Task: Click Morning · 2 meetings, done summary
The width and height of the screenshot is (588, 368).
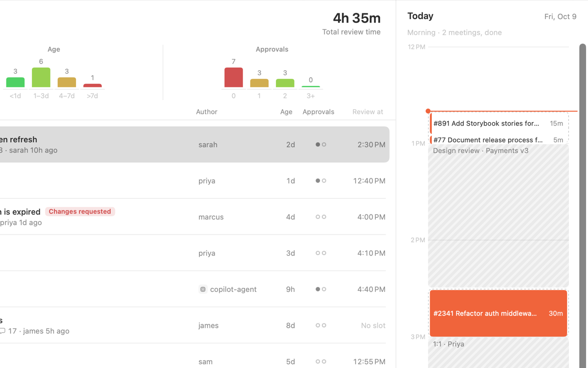Action: (x=454, y=32)
